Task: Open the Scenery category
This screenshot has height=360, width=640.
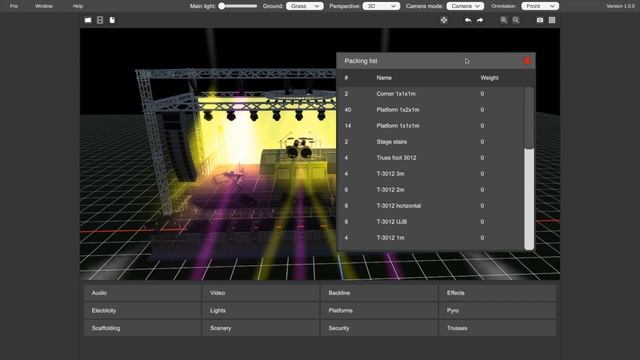Action: click(x=261, y=328)
